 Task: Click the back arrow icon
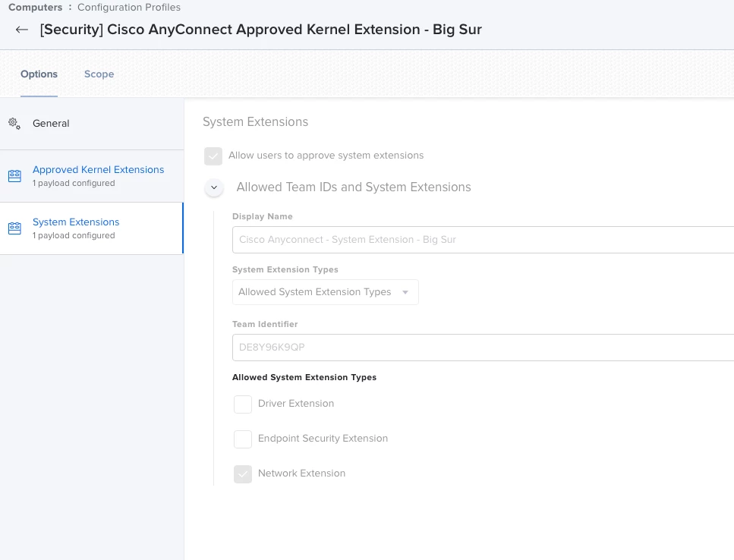(21, 30)
